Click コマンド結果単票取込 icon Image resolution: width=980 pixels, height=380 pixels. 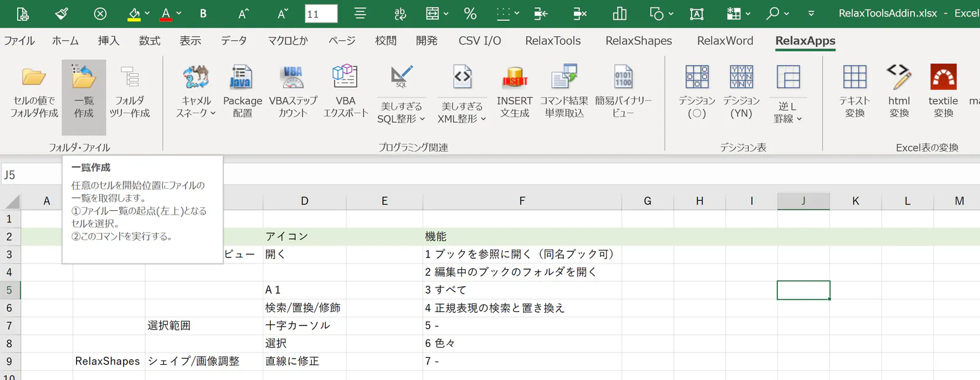564,77
